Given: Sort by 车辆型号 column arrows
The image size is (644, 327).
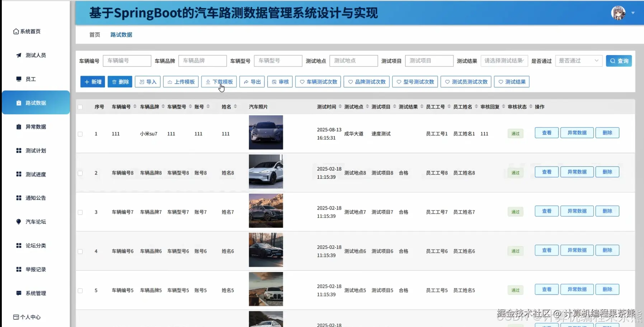Looking at the screenshot, I should [191, 107].
